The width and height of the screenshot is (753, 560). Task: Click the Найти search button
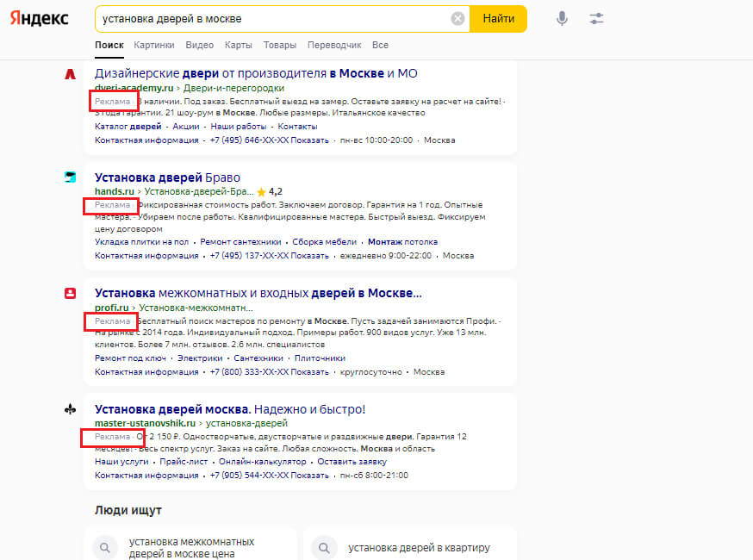click(x=499, y=19)
